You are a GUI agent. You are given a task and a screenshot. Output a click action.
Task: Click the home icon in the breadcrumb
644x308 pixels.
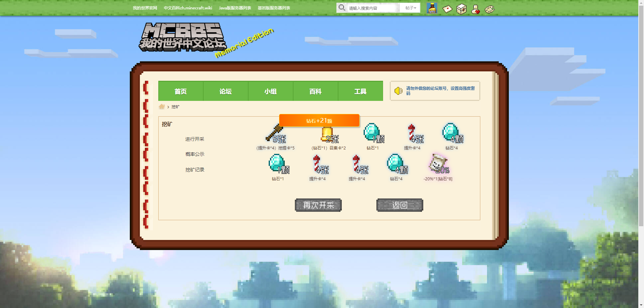point(162,107)
